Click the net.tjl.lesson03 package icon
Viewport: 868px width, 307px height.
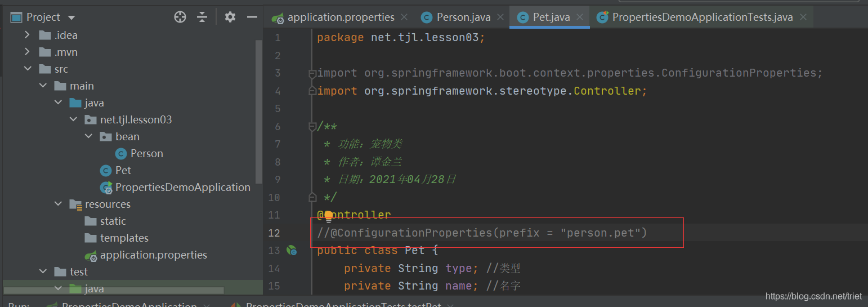coord(91,119)
